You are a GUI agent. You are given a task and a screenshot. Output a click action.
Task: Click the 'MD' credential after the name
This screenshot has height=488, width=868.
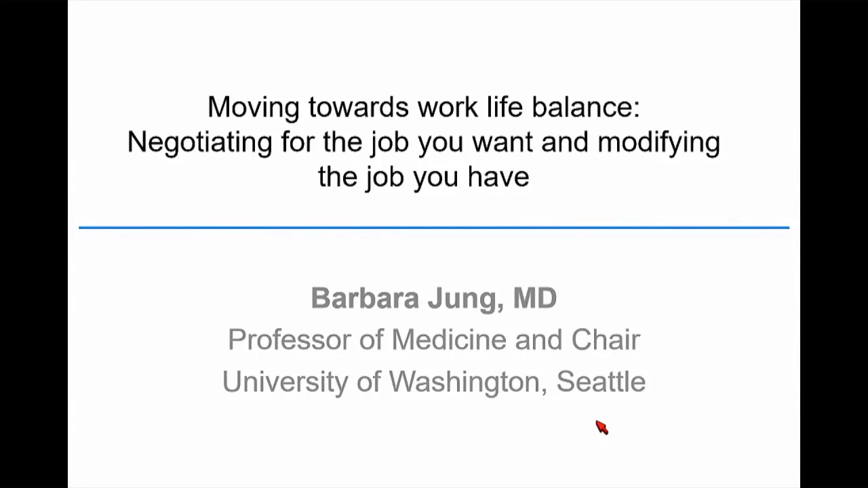click(x=535, y=298)
